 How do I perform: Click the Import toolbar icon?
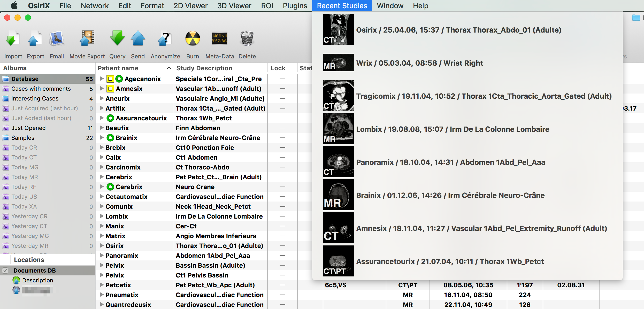point(13,38)
